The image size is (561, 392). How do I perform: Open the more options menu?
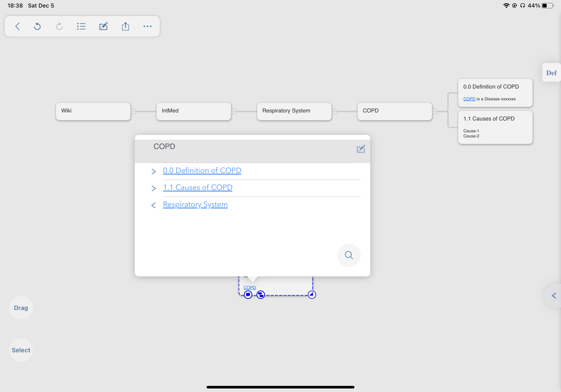tap(147, 26)
